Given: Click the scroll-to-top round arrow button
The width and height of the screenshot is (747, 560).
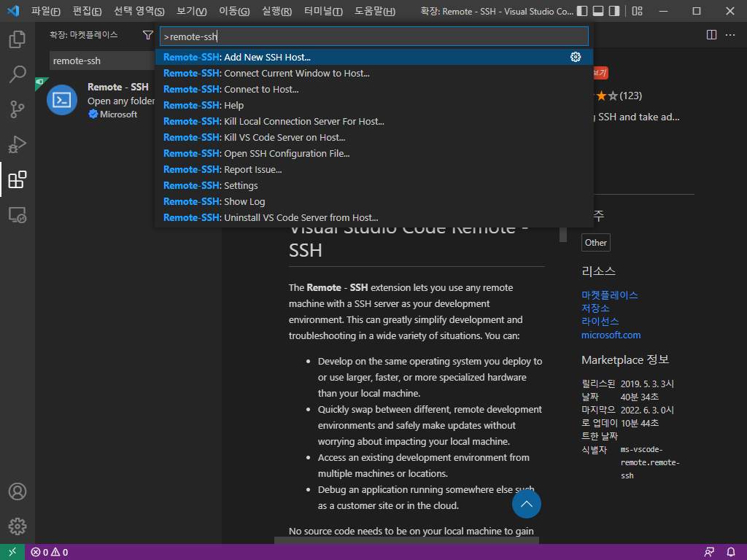Looking at the screenshot, I should pos(527,504).
